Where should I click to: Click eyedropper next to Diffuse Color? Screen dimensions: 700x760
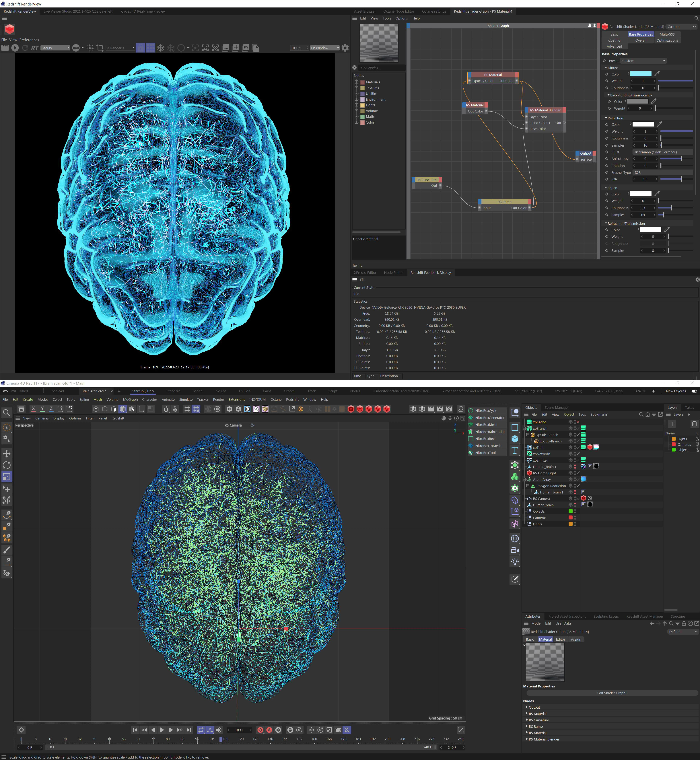pos(657,74)
